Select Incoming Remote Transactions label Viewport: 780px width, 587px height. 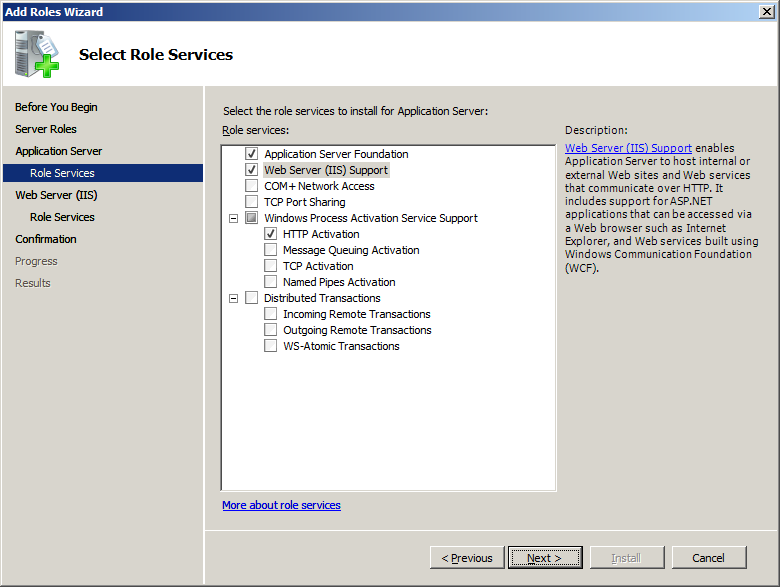(x=357, y=314)
